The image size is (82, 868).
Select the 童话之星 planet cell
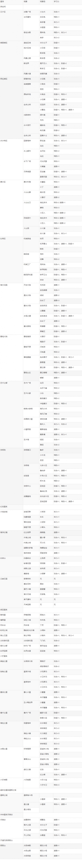11,700
